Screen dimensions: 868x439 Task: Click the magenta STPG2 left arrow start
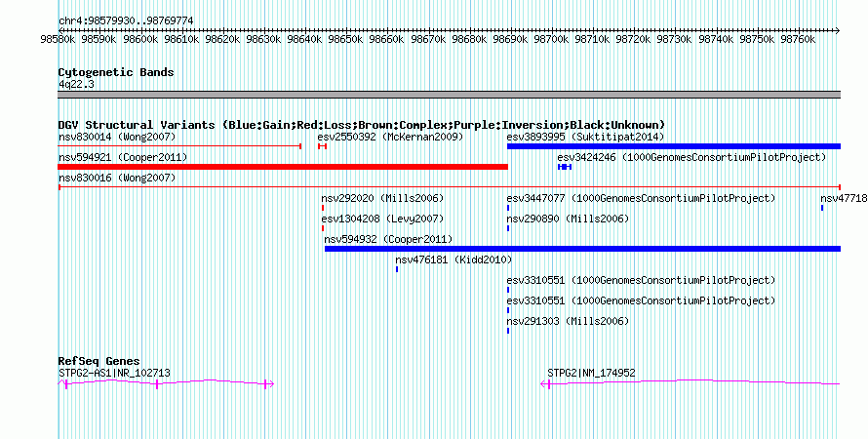(543, 384)
